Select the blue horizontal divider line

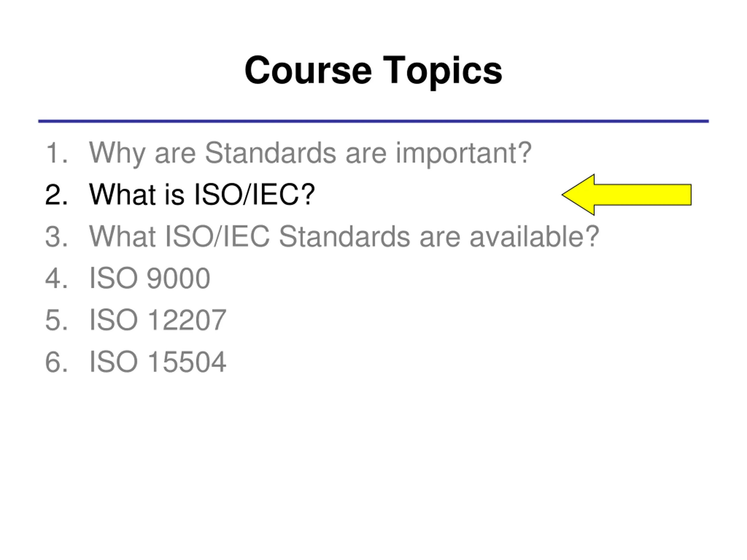pos(373,121)
